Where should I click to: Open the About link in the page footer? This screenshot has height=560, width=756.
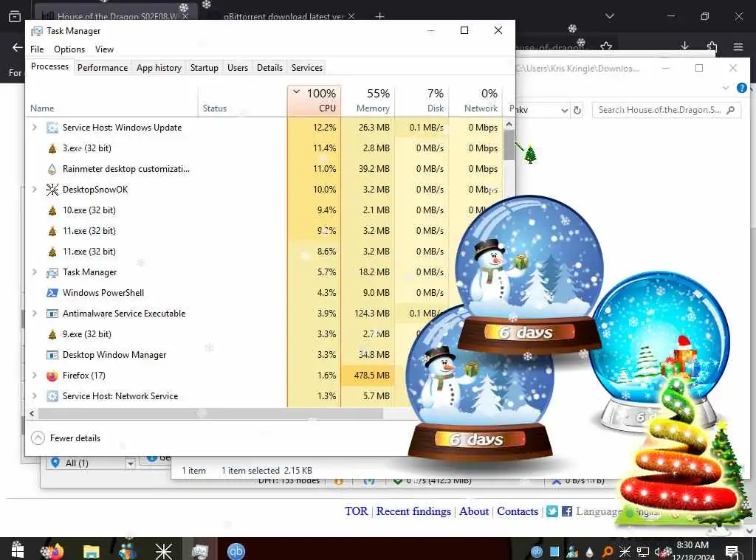473,511
